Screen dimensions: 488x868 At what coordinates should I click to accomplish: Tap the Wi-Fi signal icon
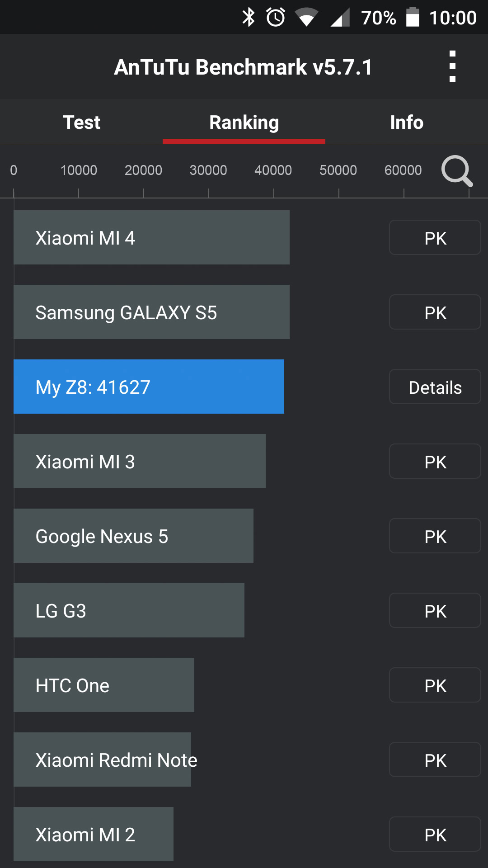click(x=306, y=18)
